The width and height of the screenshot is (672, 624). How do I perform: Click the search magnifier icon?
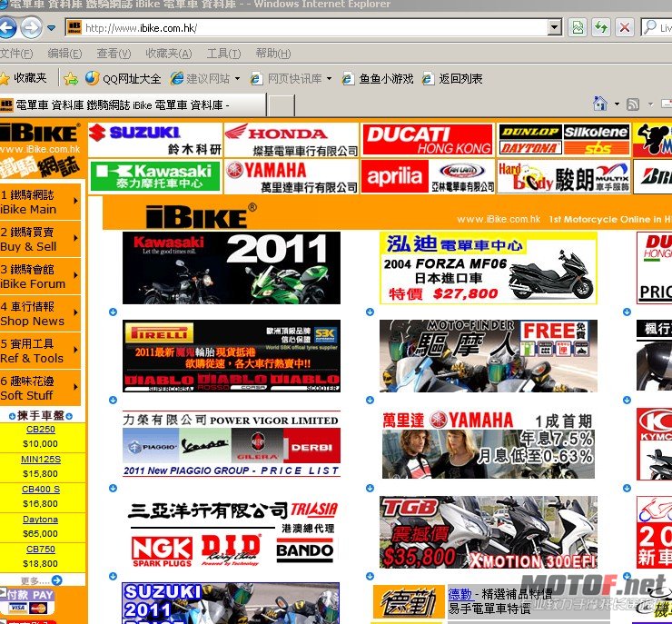click(650, 27)
